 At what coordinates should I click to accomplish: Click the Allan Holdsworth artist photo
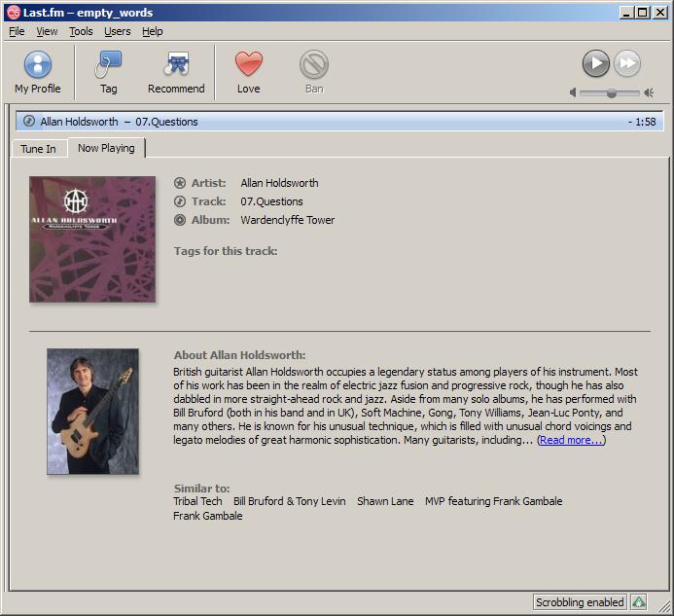[x=92, y=412]
